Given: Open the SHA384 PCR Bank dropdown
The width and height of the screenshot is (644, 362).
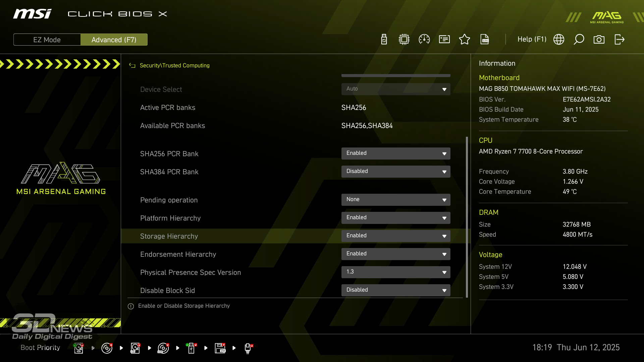Looking at the screenshot, I should [396, 171].
